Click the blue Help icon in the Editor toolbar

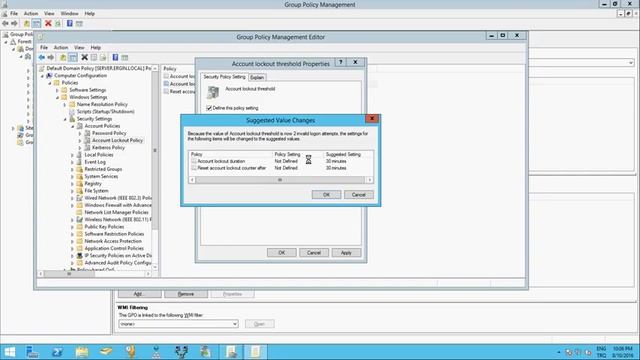[115, 58]
